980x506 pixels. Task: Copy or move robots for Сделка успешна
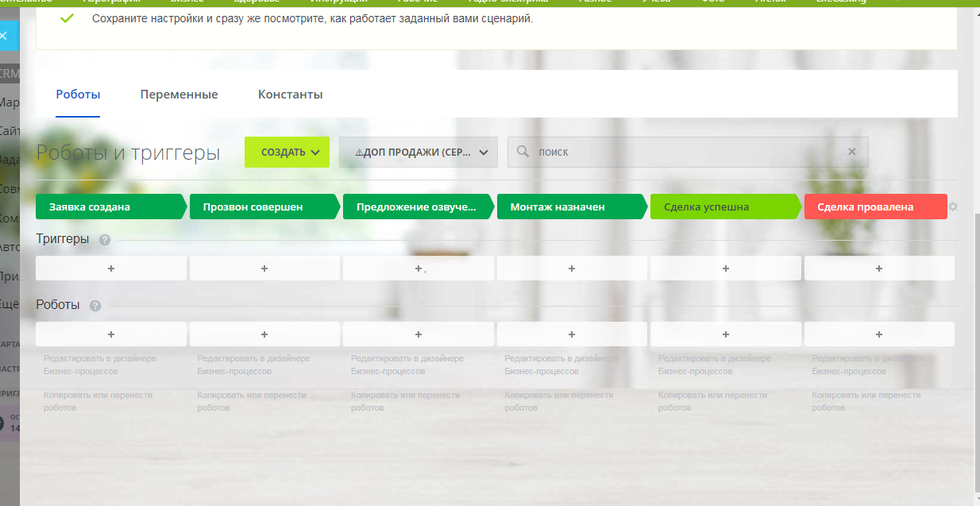[712, 401]
